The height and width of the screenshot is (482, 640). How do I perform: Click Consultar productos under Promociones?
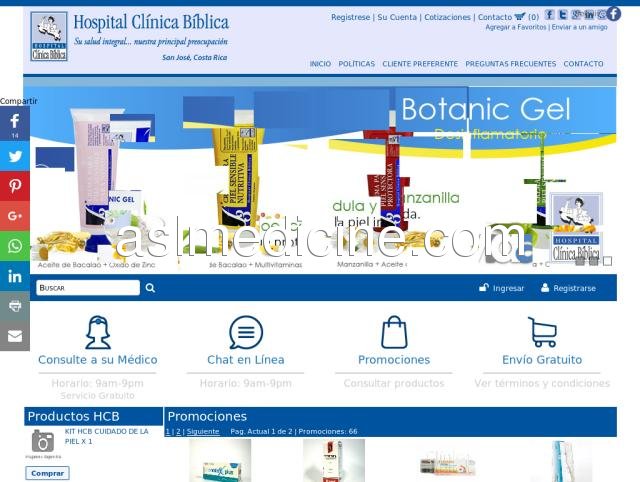click(x=394, y=383)
